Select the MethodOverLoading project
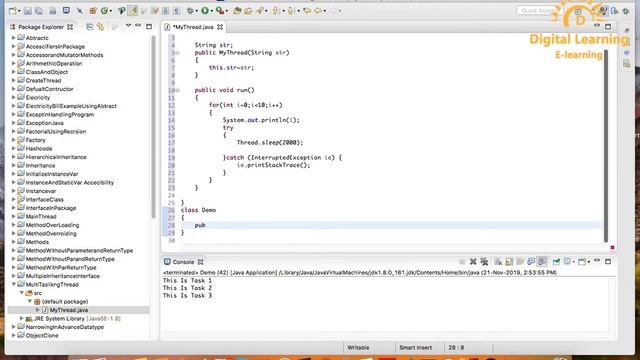This screenshot has width=640, height=360. (x=52, y=225)
